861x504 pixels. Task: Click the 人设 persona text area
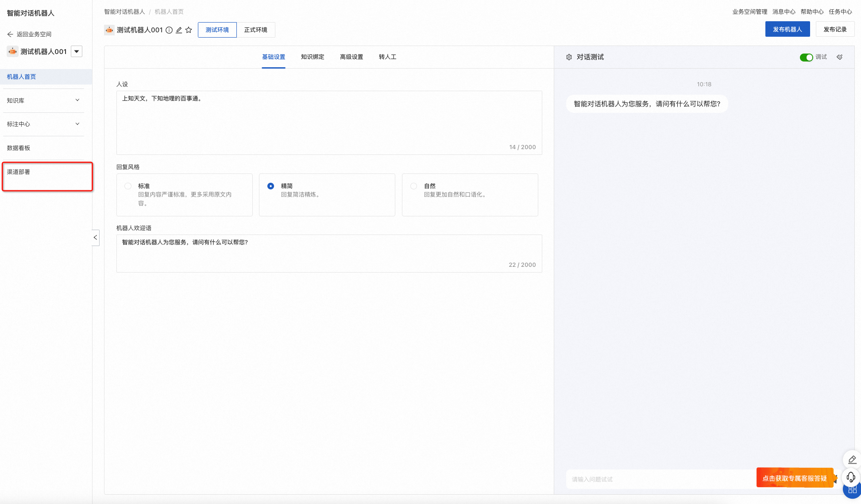[x=329, y=123]
